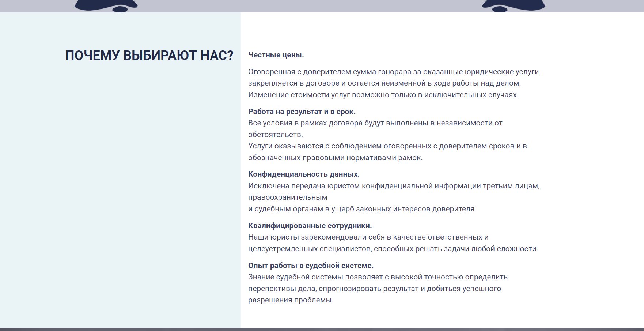Select the title "Конфиденциальность данных."
This screenshot has width=644, height=331.
[304, 174]
